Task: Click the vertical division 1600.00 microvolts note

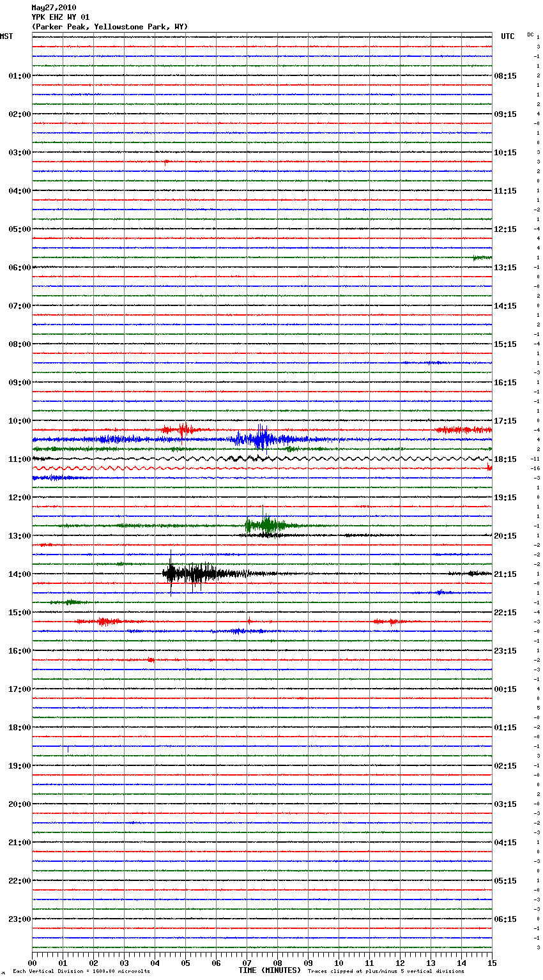Action: tap(81, 972)
